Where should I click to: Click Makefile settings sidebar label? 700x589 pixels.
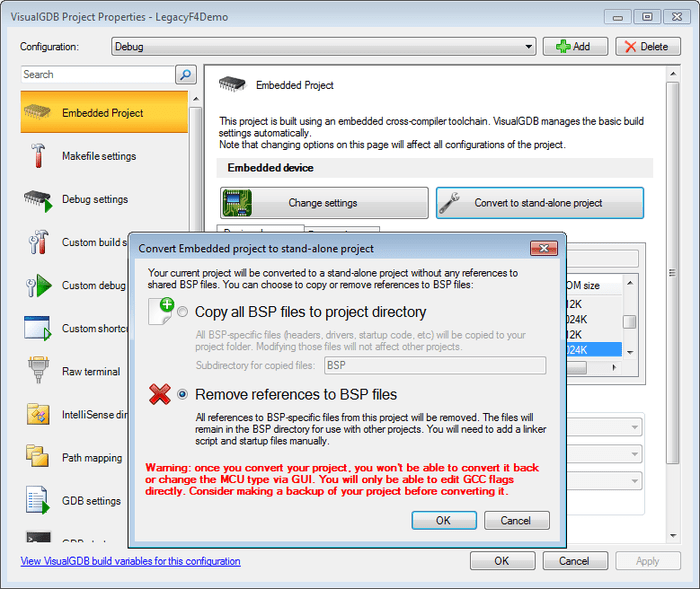point(99,156)
